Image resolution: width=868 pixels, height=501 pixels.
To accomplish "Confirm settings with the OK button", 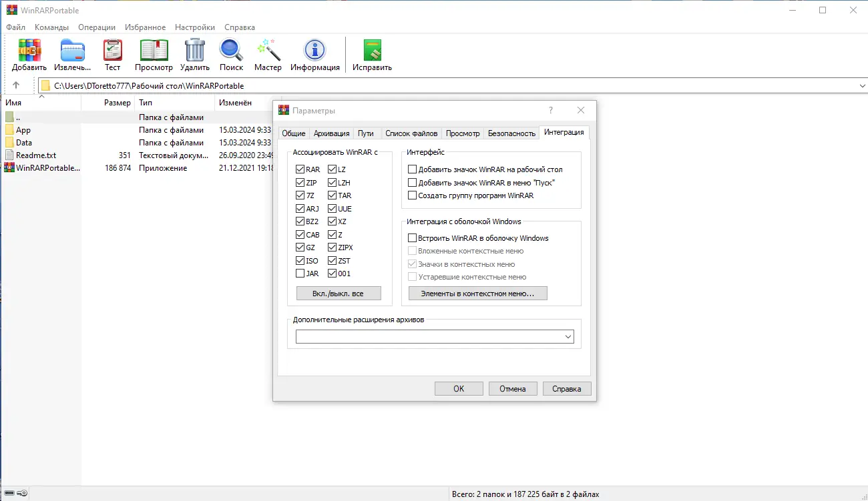I will pos(459,389).
